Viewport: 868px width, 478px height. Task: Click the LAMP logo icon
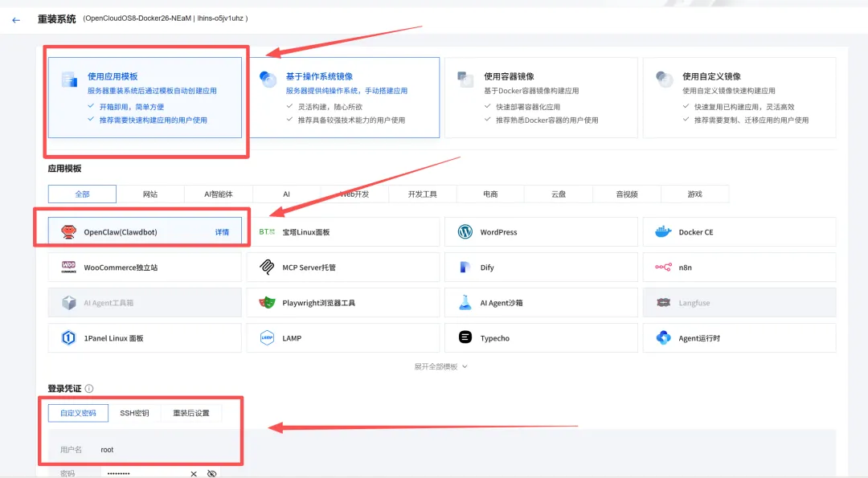(267, 338)
